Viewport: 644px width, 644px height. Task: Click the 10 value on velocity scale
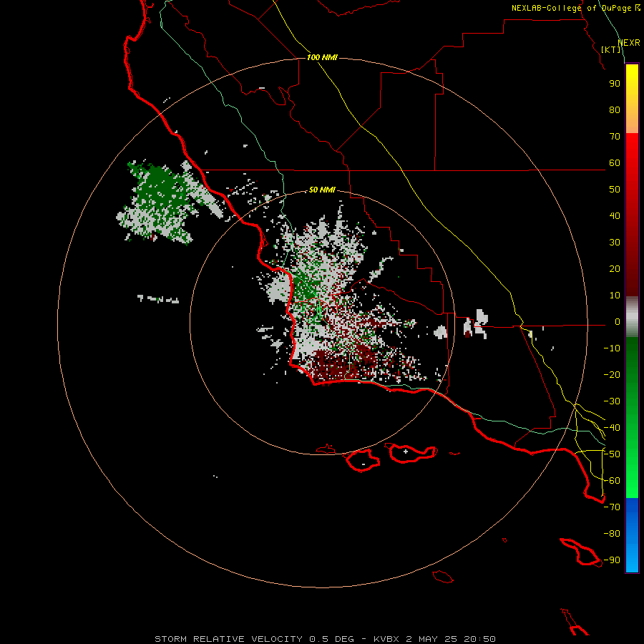[615, 296]
